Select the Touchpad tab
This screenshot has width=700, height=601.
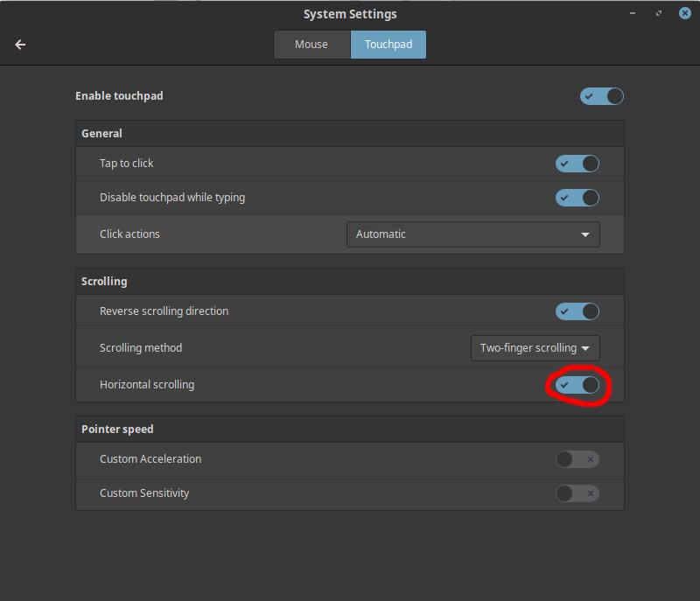click(388, 45)
